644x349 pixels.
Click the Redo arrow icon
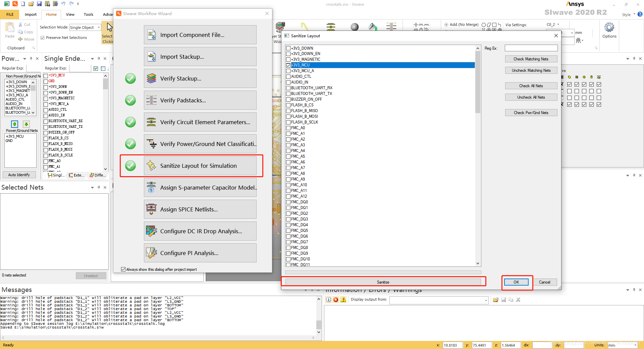click(x=71, y=4)
